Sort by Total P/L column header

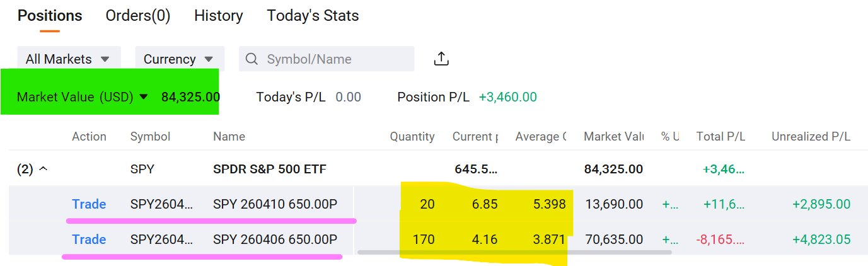pyautogui.click(x=720, y=137)
